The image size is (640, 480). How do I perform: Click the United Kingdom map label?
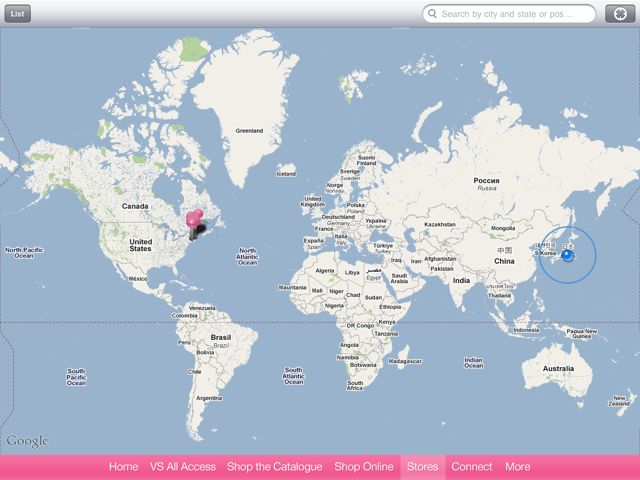pos(313,202)
